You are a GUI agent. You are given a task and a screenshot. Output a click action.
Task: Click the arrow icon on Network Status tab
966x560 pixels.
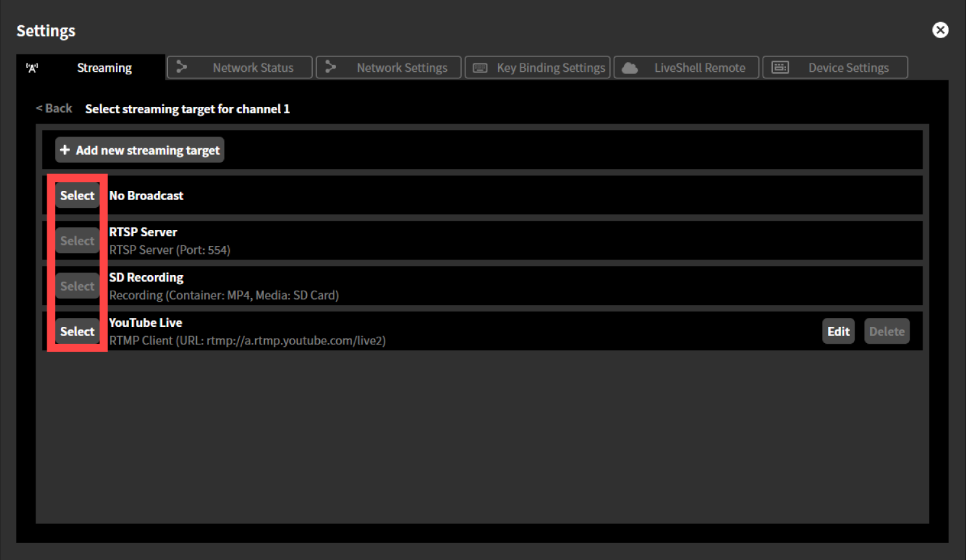click(181, 67)
